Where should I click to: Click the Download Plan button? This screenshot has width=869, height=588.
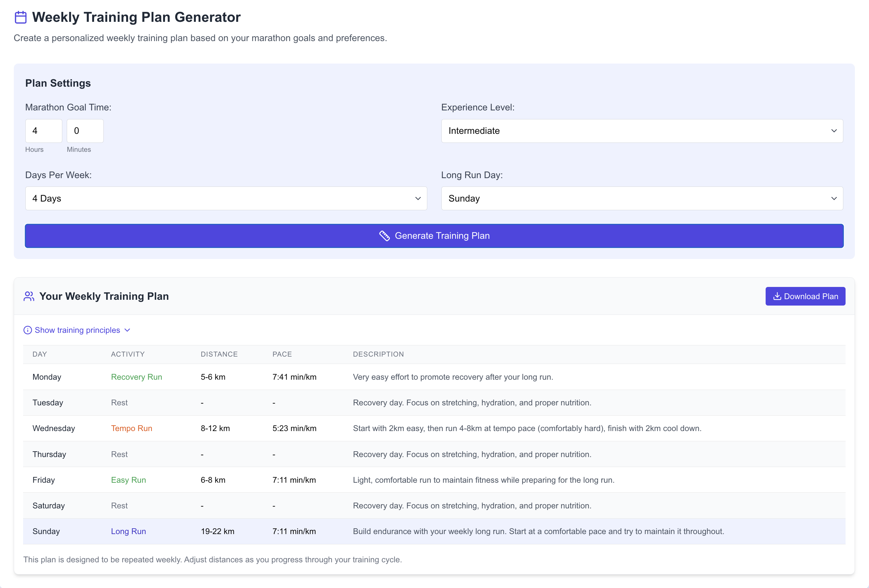click(x=805, y=296)
